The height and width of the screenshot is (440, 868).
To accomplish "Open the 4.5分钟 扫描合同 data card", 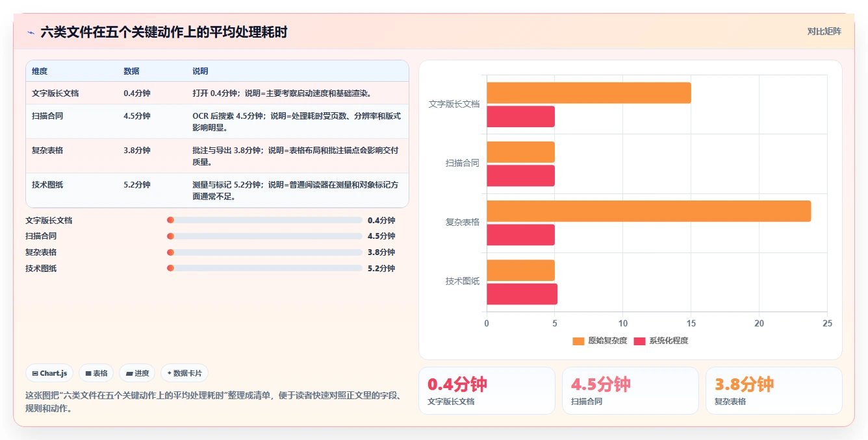I will tap(630, 391).
